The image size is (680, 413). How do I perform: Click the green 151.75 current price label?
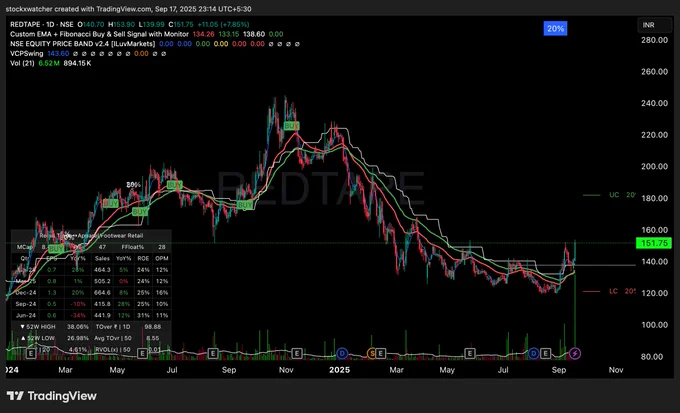pos(654,243)
